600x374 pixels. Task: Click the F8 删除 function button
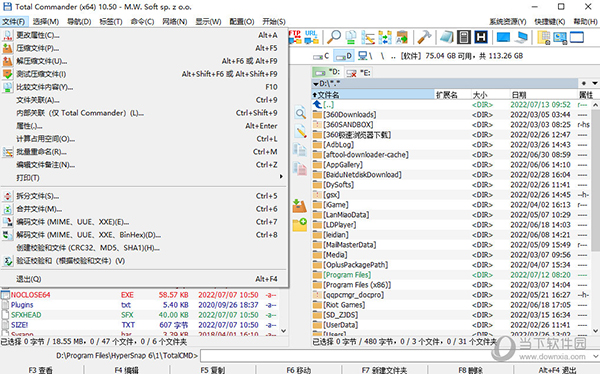(470, 370)
